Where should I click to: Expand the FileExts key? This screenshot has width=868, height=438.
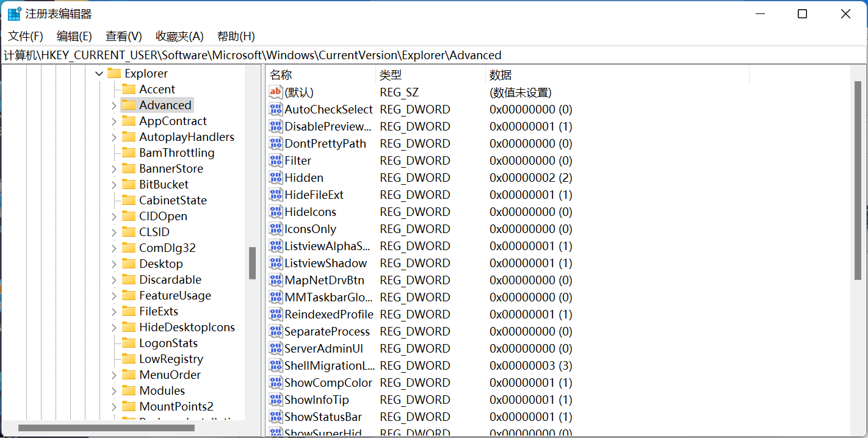coord(114,311)
